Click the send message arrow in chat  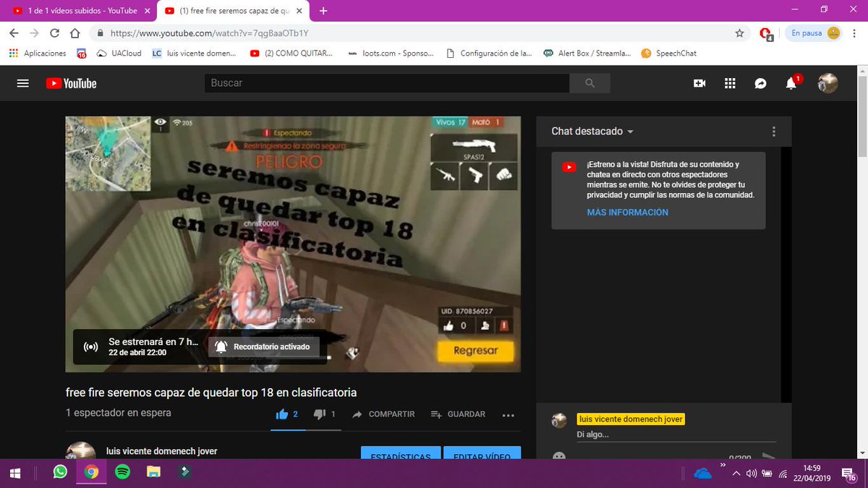[768, 456]
